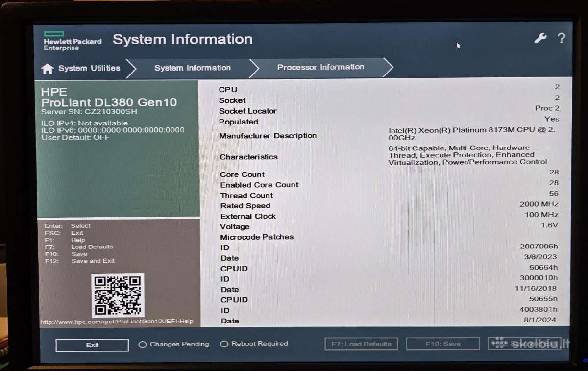Click the microcode ID 3000010h
588x371 pixels.
pyautogui.click(x=539, y=278)
